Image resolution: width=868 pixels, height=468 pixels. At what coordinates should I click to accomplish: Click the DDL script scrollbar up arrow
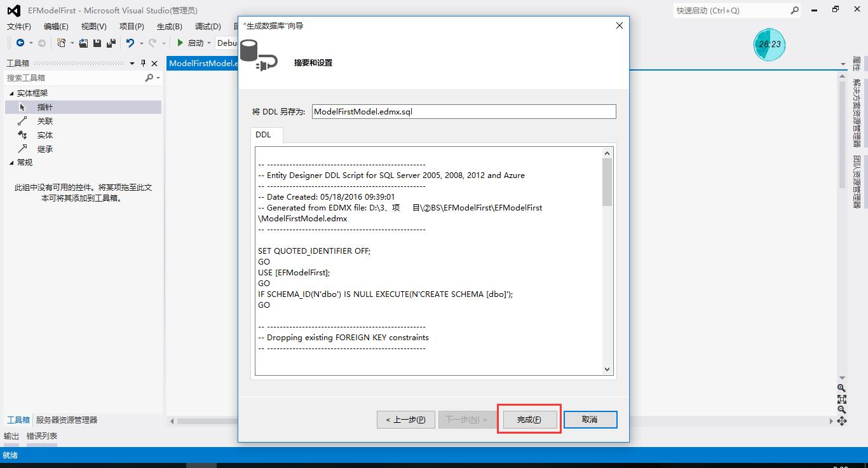click(x=607, y=153)
